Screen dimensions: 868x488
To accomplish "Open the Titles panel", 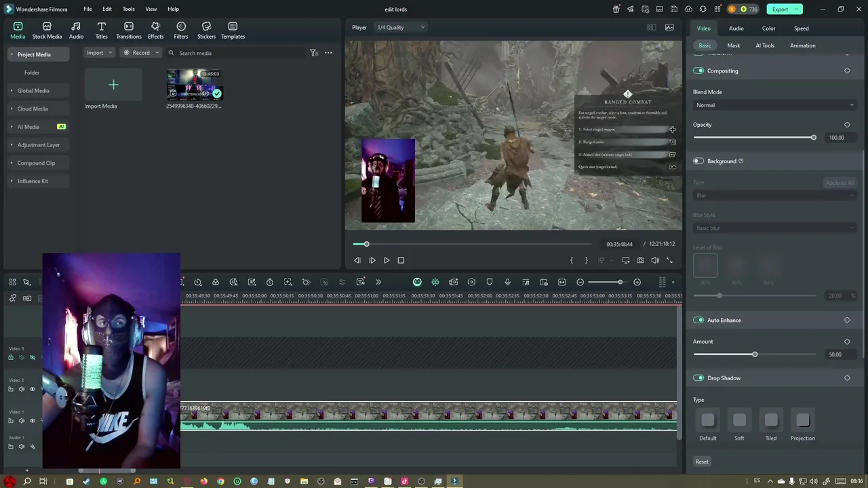I will (101, 30).
